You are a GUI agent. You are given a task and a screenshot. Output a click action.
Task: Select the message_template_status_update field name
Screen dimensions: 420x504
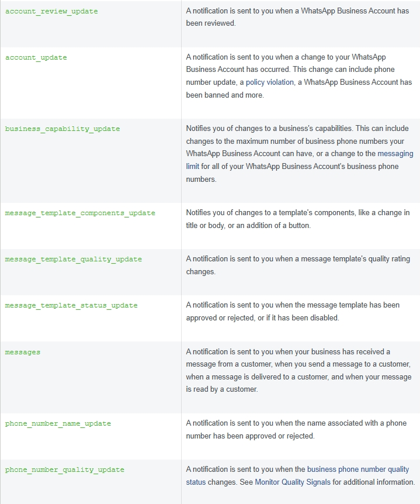click(x=71, y=305)
